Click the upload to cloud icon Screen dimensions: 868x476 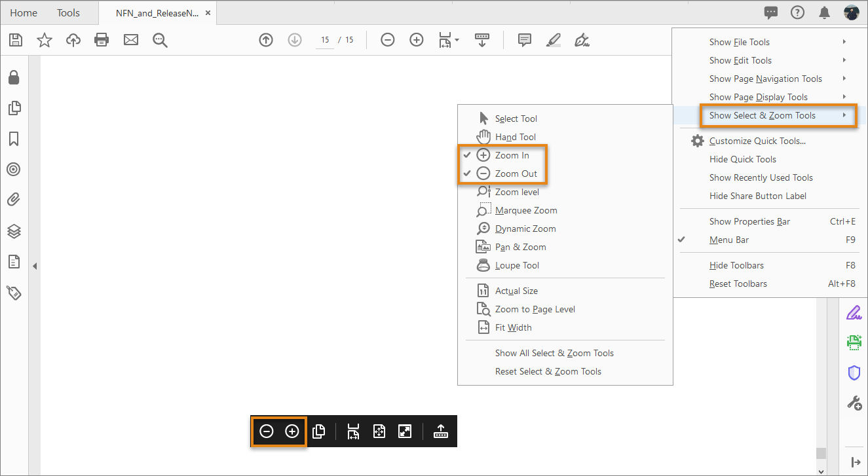coord(73,40)
